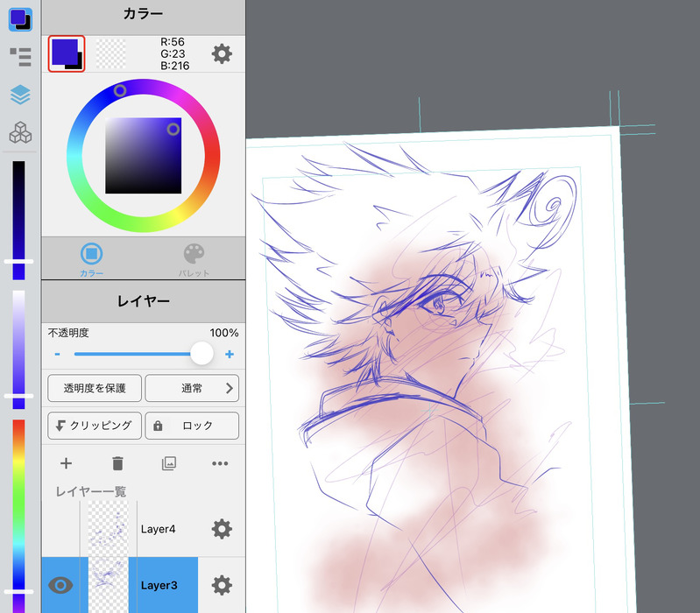Image resolution: width=700 pixels, height=613 pixels.
Task: Open the tool settings list icon
Action: [x=20, y=57]
